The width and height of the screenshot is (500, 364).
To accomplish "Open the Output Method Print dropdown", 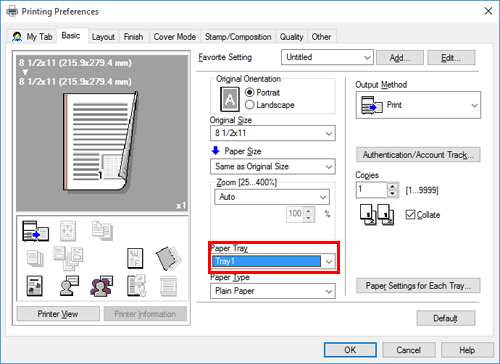I will pyautogui.click(x=418, y=105).
